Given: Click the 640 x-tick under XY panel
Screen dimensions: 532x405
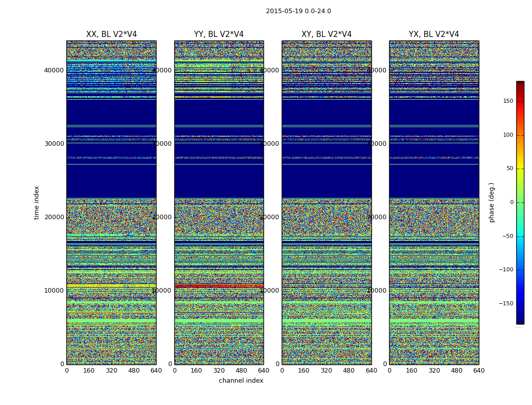Looking at the screenshot, I should pos(371,371).
